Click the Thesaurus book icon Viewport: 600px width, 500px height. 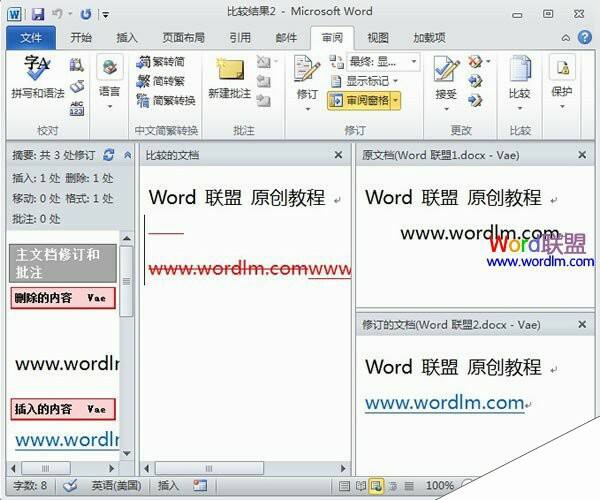77,86
